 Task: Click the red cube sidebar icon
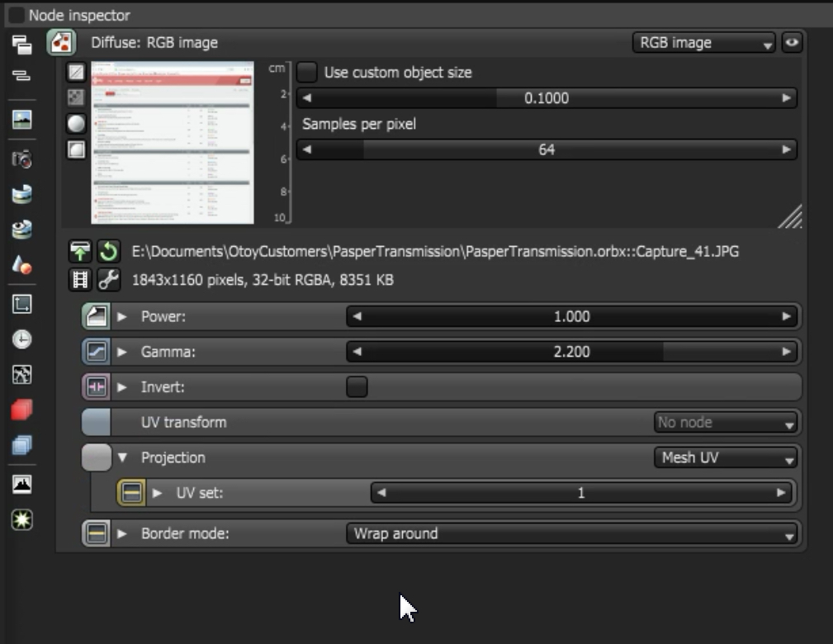21,410
